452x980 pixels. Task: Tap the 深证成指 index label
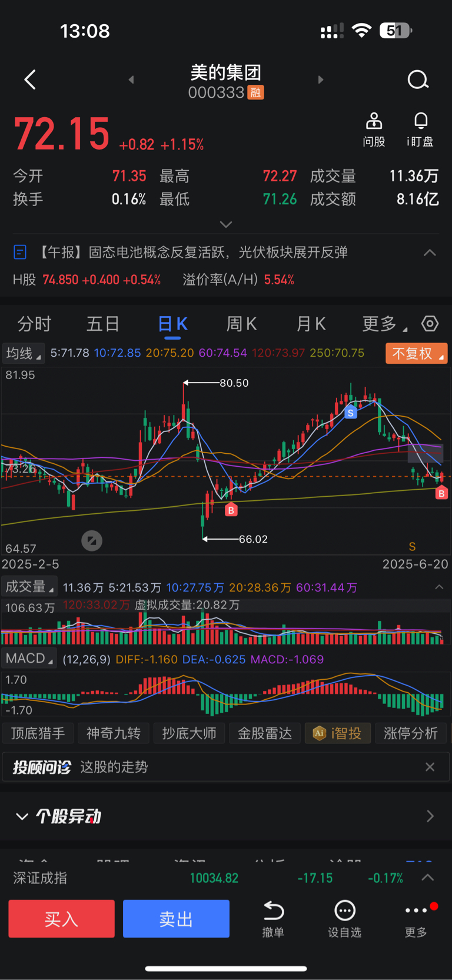tap(40, 878)
